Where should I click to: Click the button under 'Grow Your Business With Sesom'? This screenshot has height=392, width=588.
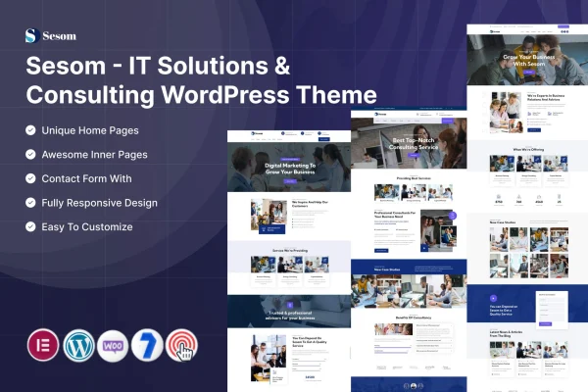pyautogui.click(x=529, y=72)
